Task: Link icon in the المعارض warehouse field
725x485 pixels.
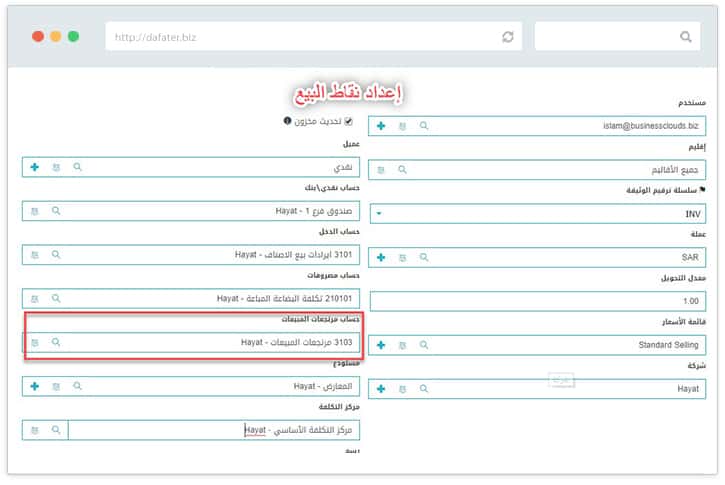Action: (56, 387)
